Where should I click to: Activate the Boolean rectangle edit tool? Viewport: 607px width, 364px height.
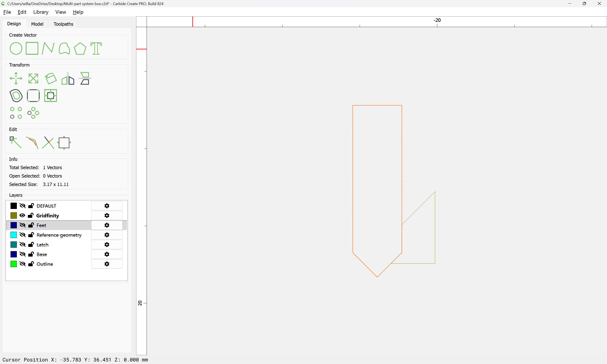pos(64,143)
